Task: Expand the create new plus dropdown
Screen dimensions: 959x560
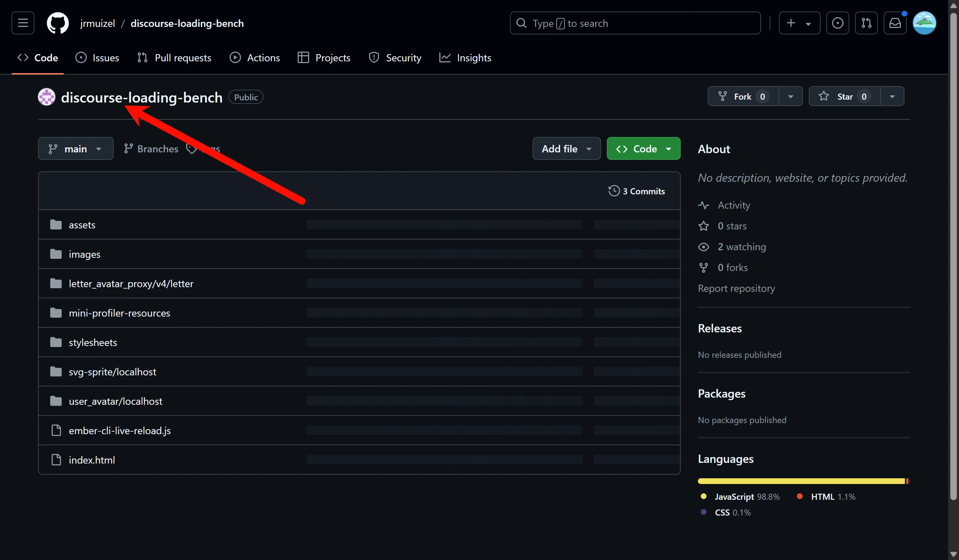Action: [799, 23]
